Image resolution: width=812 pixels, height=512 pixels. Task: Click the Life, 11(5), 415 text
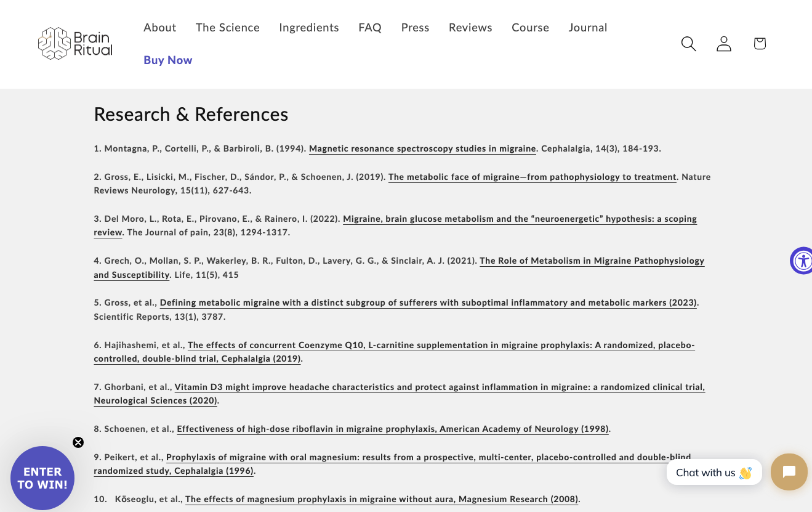coord(206,275)
